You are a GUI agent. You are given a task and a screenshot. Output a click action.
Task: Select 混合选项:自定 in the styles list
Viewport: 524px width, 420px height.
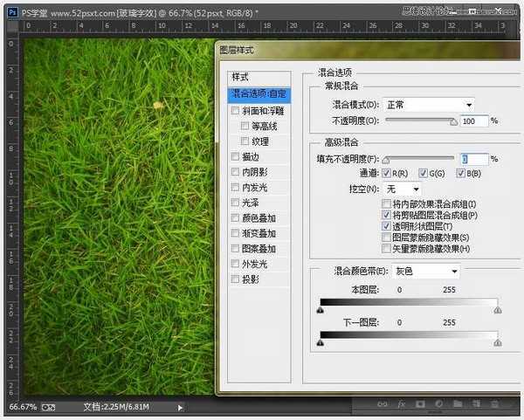click(x=259, y=93)
